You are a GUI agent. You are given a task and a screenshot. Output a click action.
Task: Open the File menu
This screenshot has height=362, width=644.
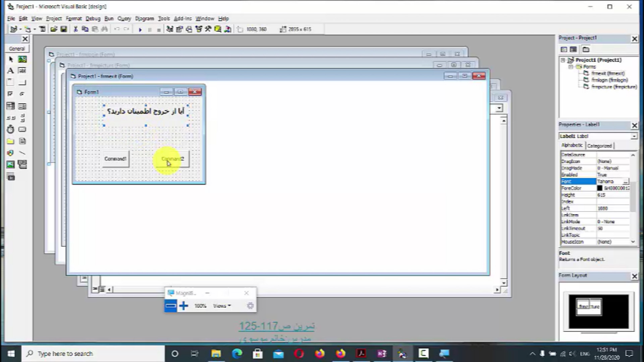click(11, 18)
